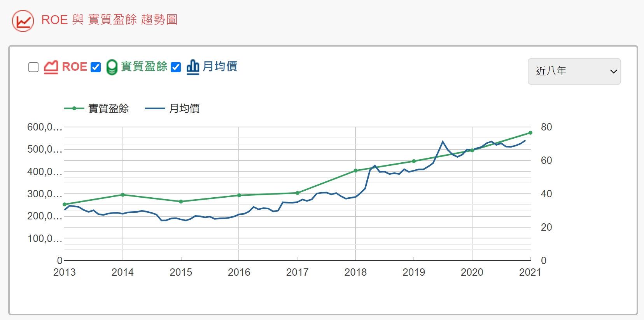The image size is (644, 320).
Task: Click the red trend chart logo icon
Action: [23, 21]
